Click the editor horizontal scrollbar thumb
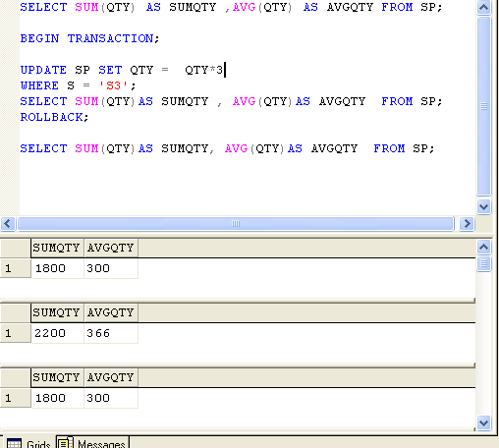Image resolution: width=499 pixels, height=448 pixels. pos(236,224)
